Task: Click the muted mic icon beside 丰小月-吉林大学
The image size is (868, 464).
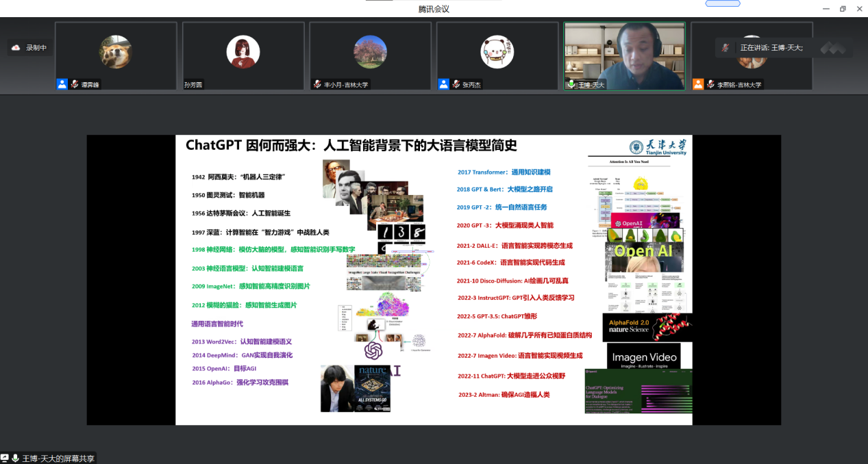Action: pos(317,84)
